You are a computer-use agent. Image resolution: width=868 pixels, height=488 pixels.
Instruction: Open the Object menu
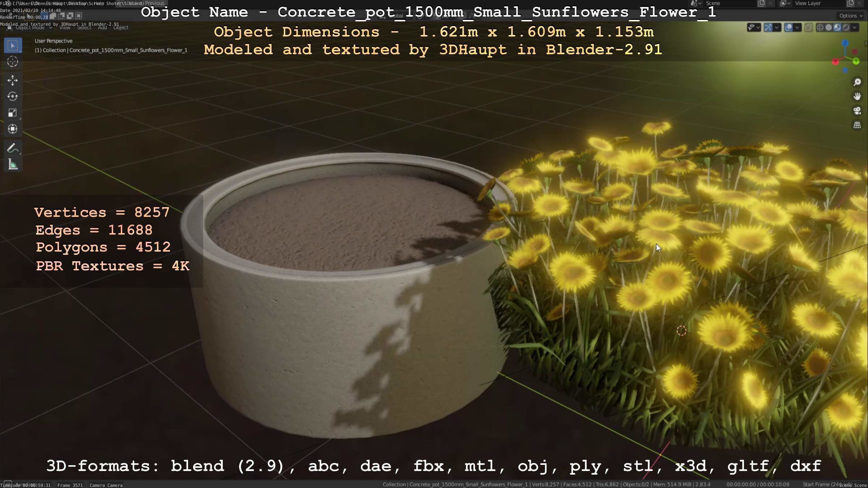click(x=121, y=27)
